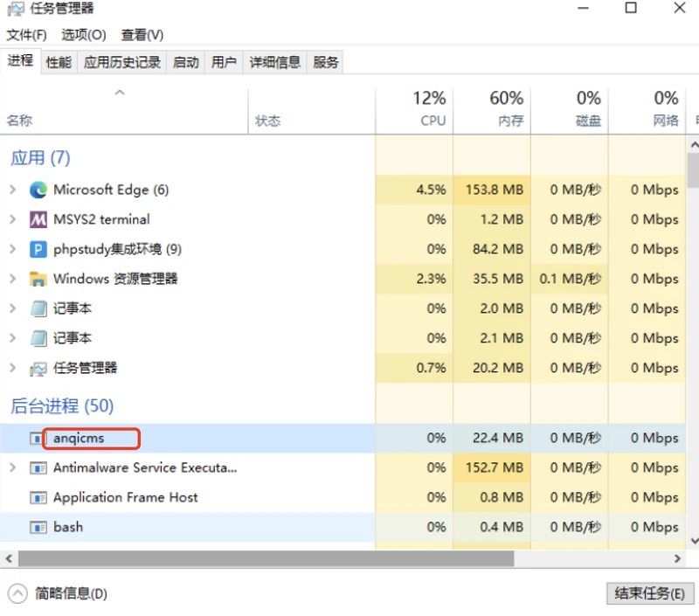Click the Windows 资源管理器 folder icon
This screenshot has width=699, height=616.
[x=38, y=279]
